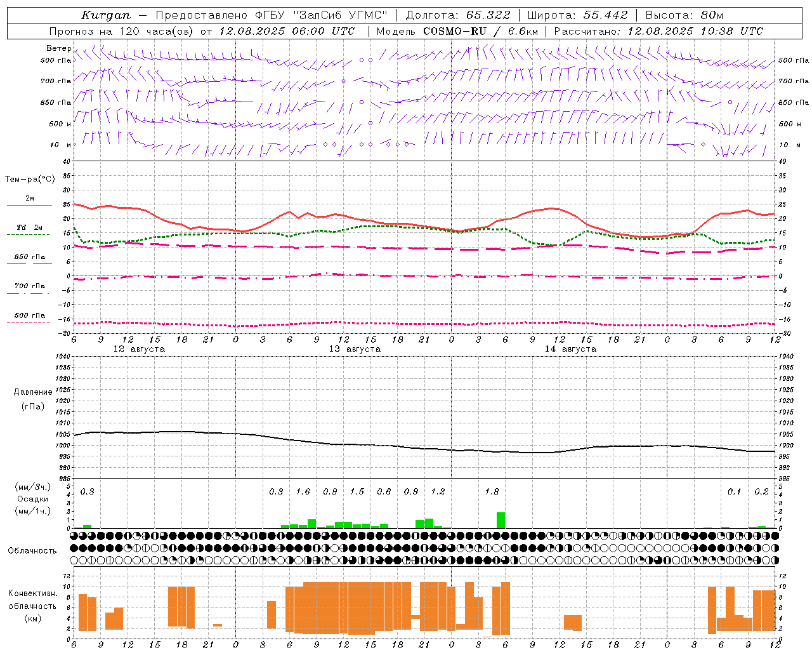Click the 3-hour precipitation value 1.5

357,492
